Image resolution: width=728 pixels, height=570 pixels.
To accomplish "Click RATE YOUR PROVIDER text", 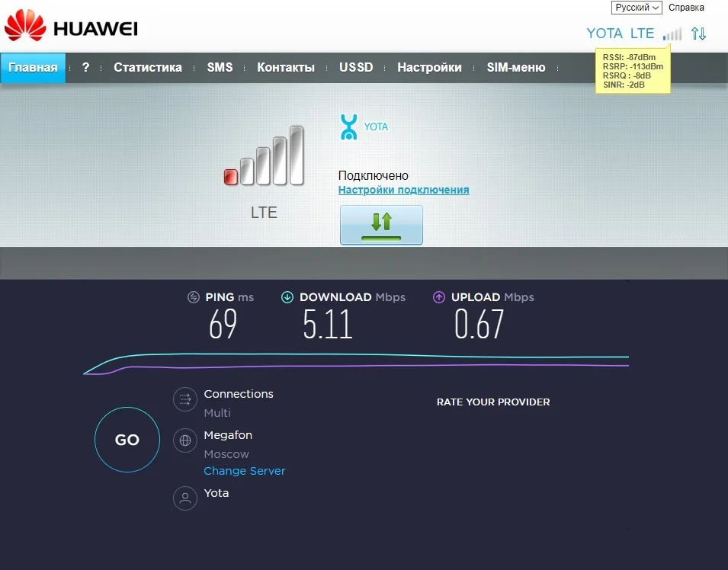I will 493,402.
